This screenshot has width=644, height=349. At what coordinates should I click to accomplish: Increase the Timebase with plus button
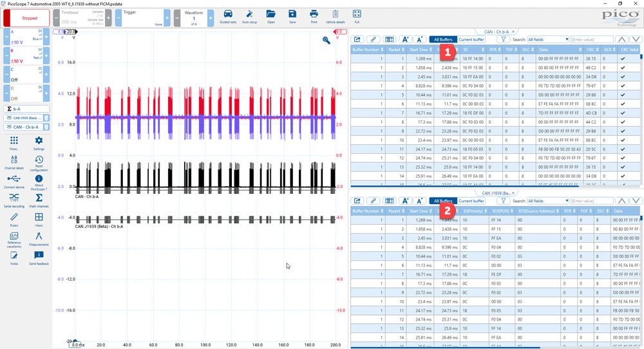108,18
